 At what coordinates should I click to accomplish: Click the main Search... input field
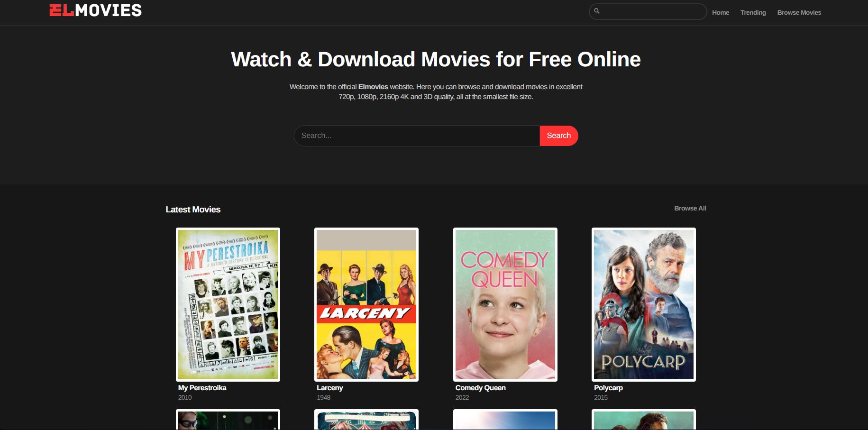(417, 136)
